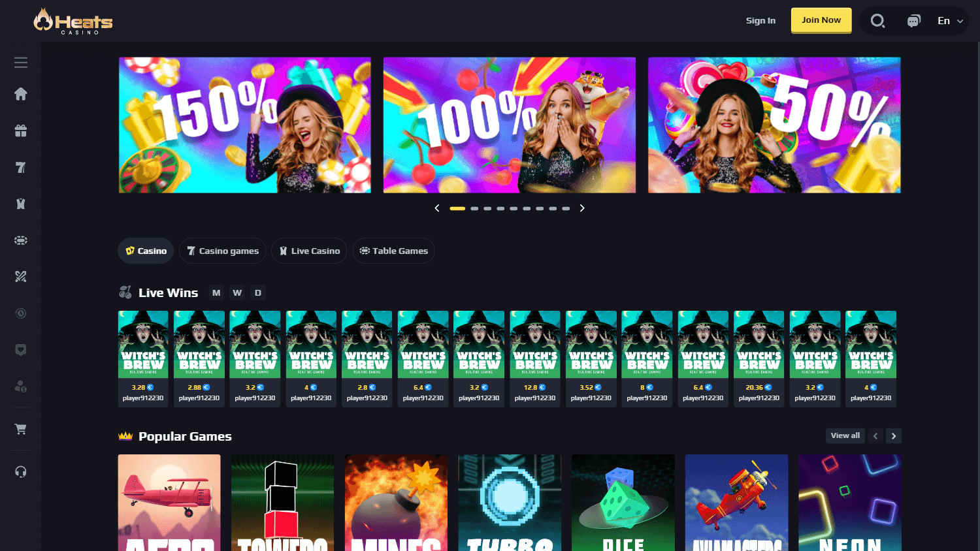The width and height of the screenshot is (980, 551).
Task: Select the Slots '7' icon in sidebar
Action: click(x=20, y=167)
